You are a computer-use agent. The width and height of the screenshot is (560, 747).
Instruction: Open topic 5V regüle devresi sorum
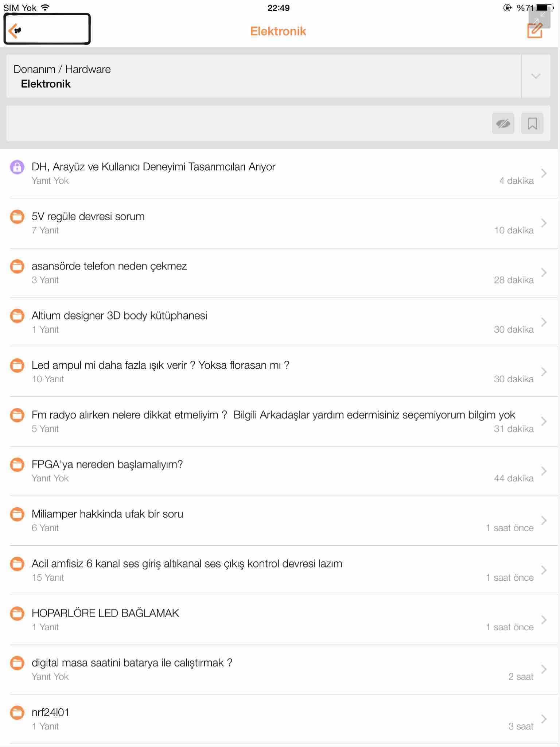click(88, 217)
